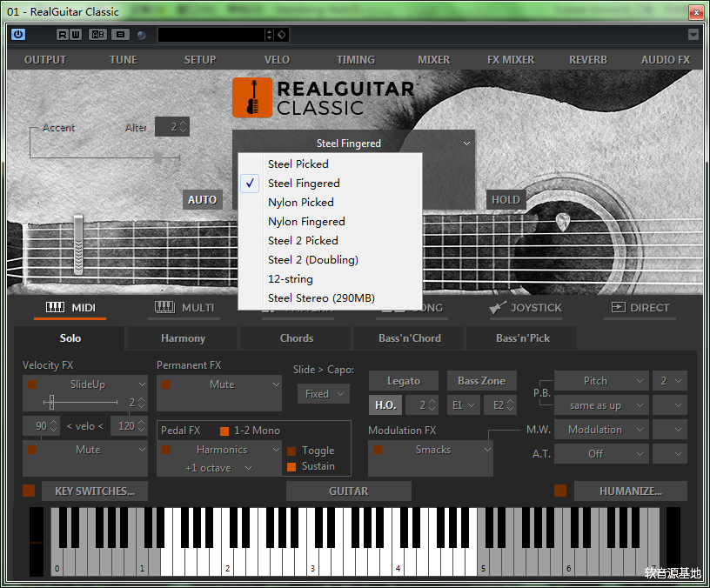Screen dimensions: 710x588
Task: Toggle the plugin power button
Action: [17, 35]
